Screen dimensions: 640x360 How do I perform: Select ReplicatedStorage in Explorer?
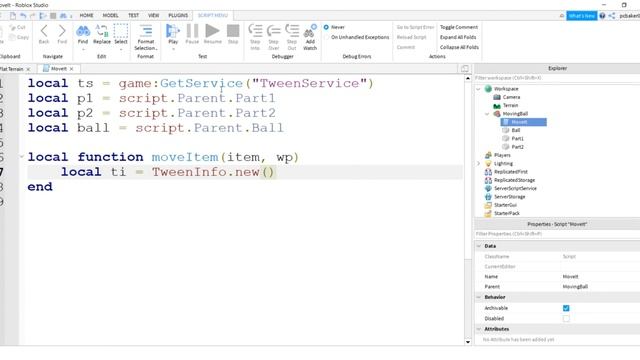(514, 180)
